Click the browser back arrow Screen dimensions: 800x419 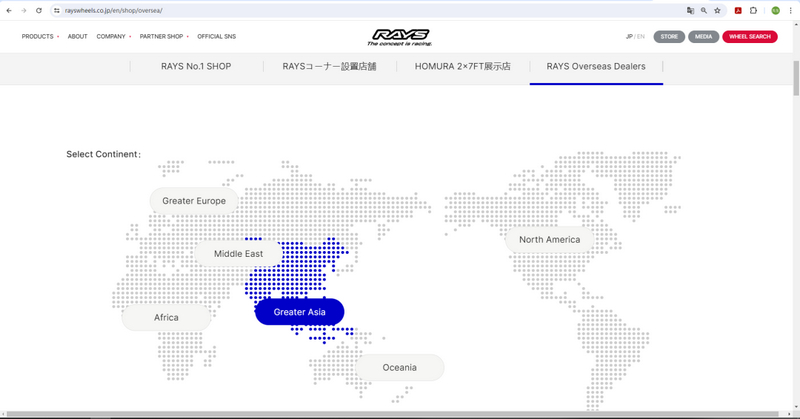(9, 10)
